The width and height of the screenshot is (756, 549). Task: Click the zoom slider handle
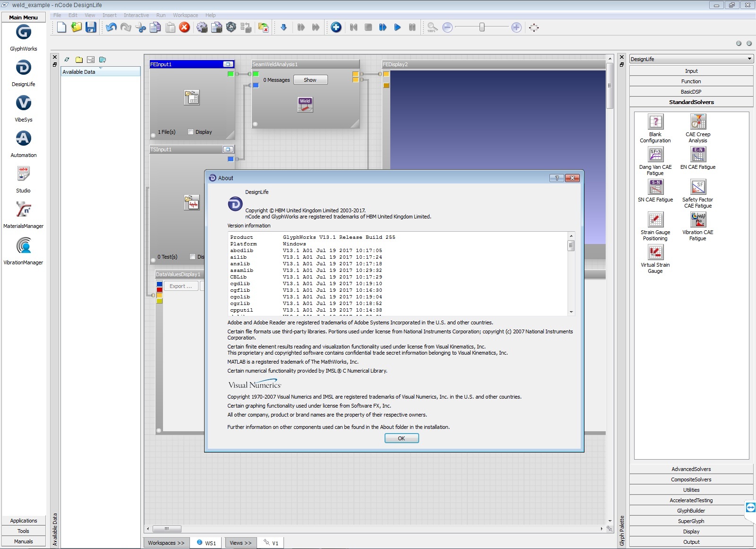click(482, 27)
